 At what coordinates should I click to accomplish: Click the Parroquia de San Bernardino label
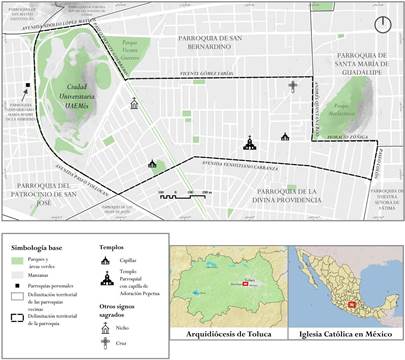point(210,42)
